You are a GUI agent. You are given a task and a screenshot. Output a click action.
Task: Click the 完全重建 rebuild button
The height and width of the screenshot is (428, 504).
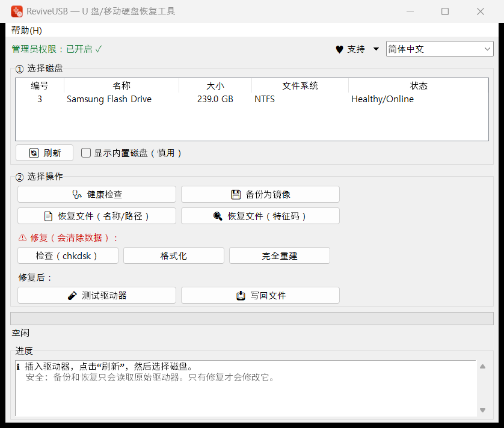click(280, 255)
